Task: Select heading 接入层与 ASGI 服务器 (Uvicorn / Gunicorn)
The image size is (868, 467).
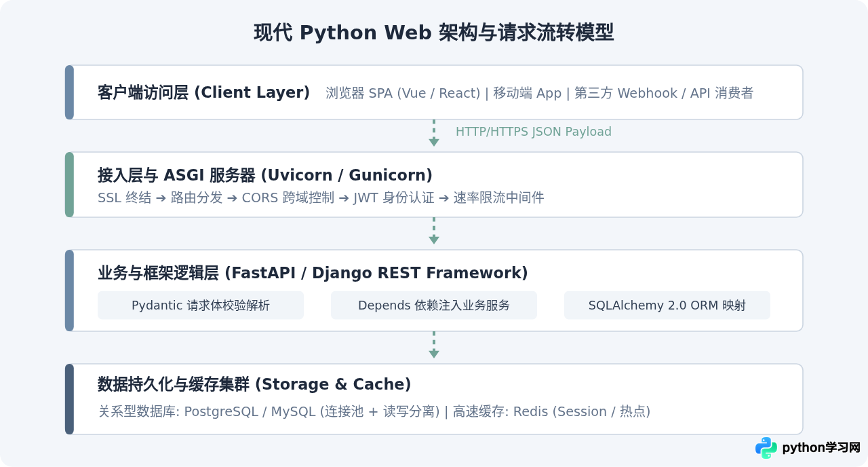Action: pyautogui.click(x=265, y=175)
